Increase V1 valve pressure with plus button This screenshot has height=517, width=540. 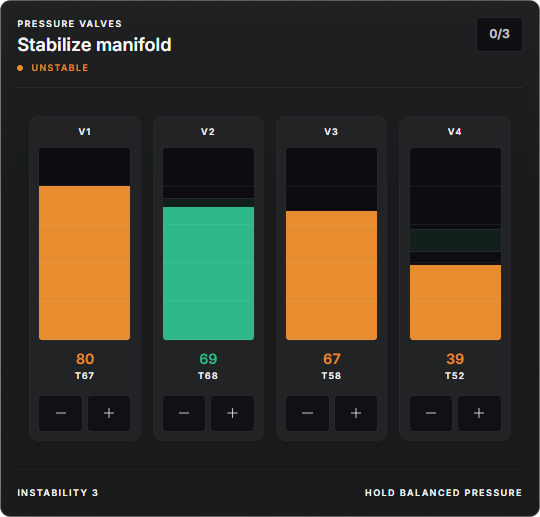coord(109,413)
